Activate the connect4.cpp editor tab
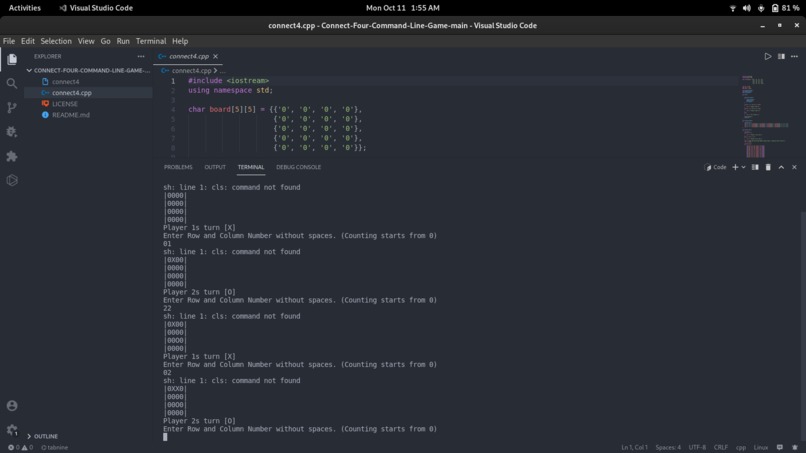806x453 pixels. click(188, 56)
